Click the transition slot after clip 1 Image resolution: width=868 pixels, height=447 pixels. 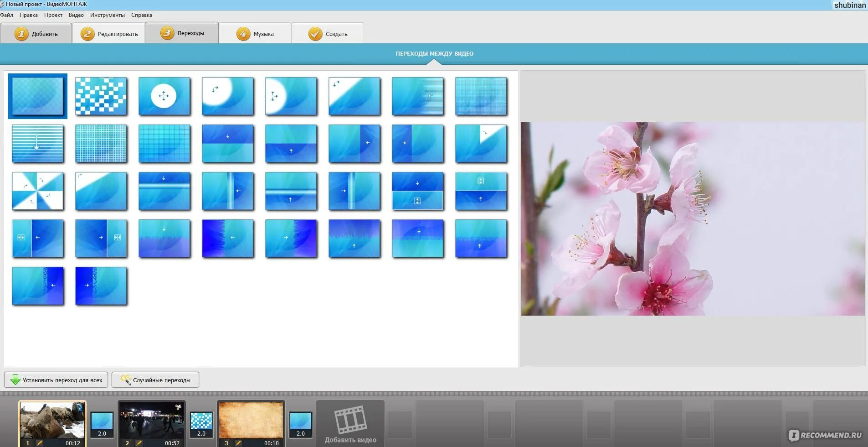102,425
